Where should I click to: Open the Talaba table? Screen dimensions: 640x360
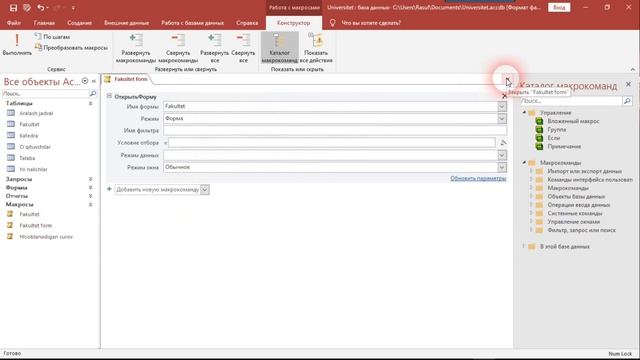click(x=27, y=158)
